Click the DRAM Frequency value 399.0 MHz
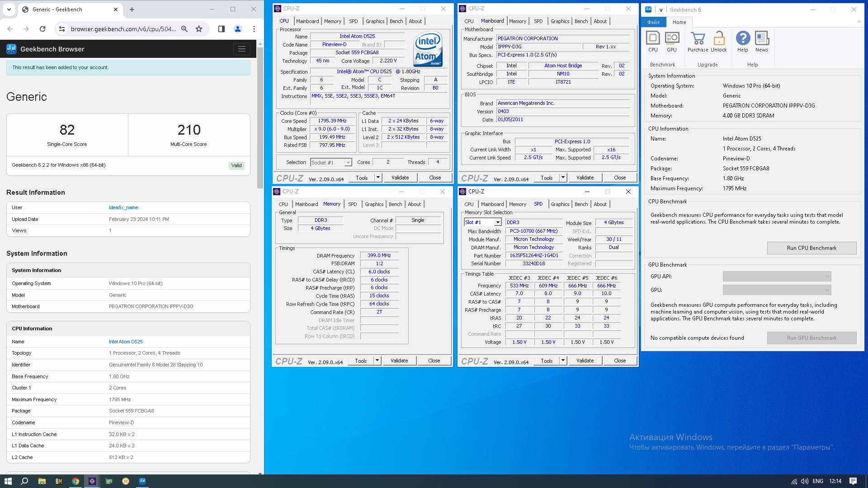The image size is (868, 488). [x=379, y=256]
